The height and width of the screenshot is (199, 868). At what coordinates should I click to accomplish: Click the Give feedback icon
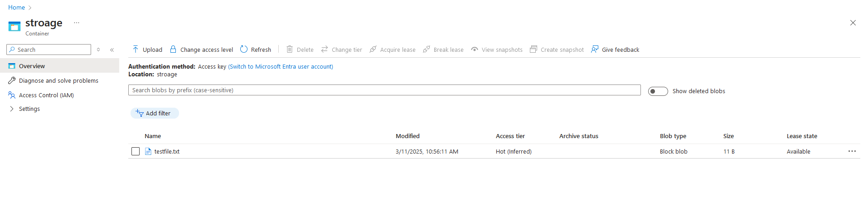(x=595, y=49)
